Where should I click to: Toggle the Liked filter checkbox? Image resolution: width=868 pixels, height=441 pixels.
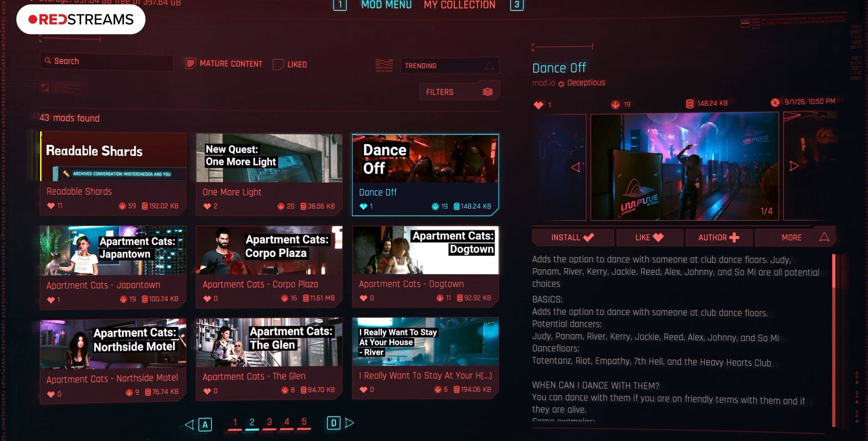coord(278,64)
